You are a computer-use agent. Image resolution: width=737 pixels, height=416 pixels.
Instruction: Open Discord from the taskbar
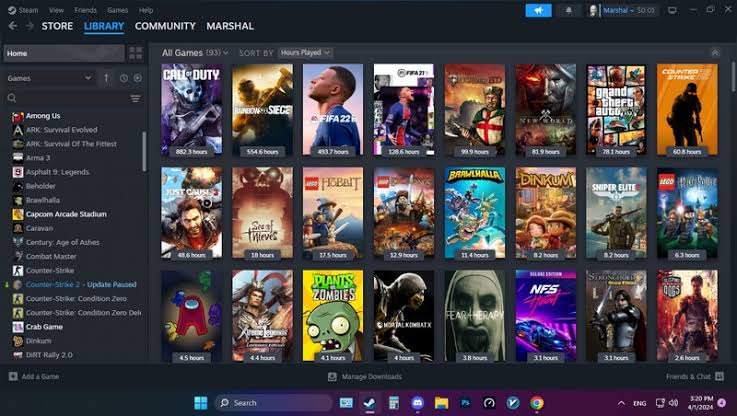click(x=417, y=403)
